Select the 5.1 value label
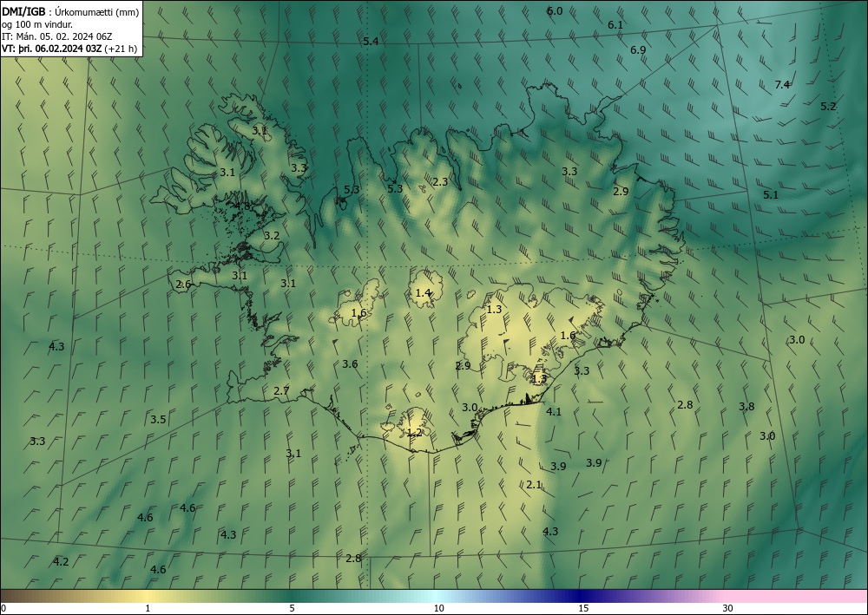The width and height of the screenshot is (868, 615). 771,194
